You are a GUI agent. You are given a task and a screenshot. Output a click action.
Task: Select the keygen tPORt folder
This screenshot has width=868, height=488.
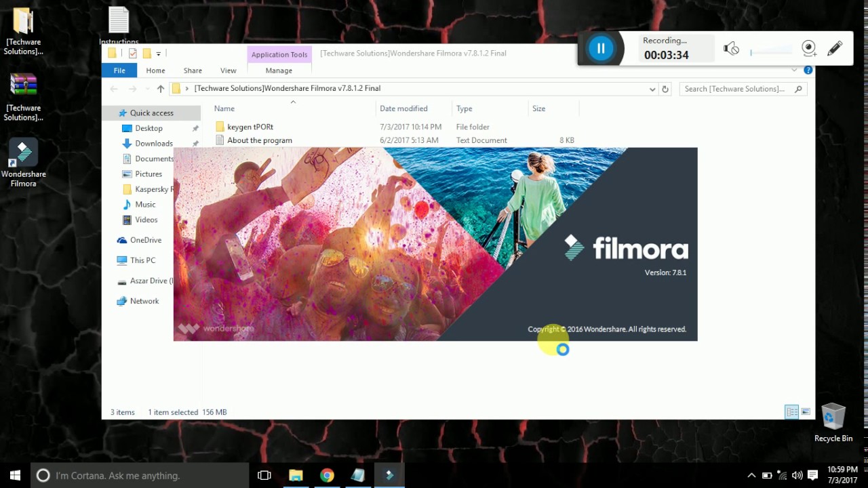[x=250, y=127]
